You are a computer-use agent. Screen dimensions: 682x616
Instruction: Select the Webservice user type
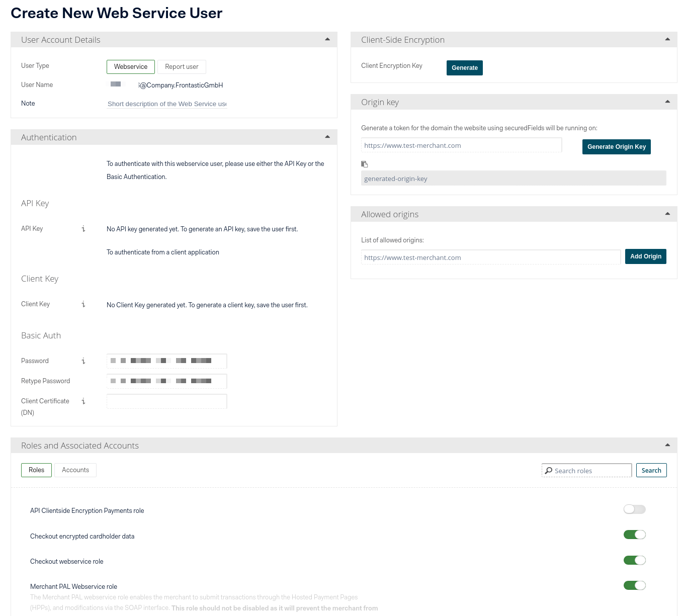[131, 67]
